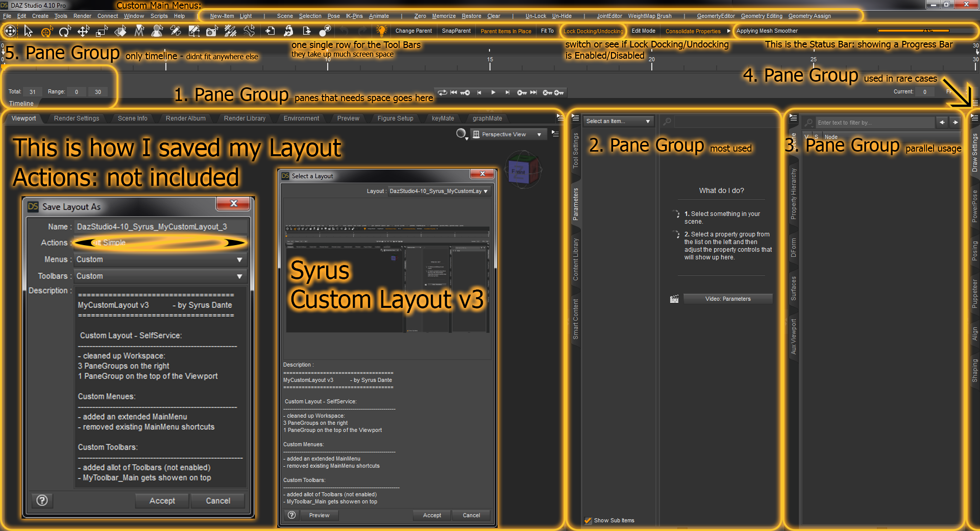Viewport: 980px width, 531px height.
Task: Click the Edit Mode toolbar button
Action: (643, 31)
